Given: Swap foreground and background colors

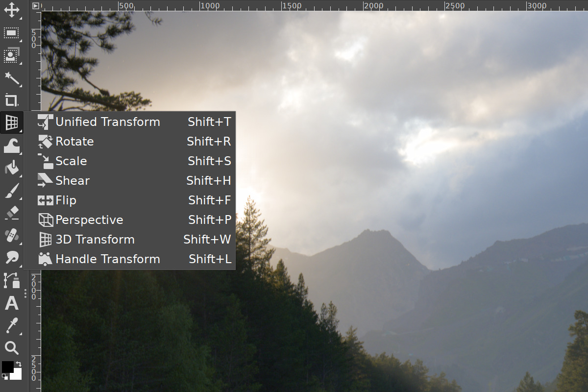Looking at the screenshot, I should pyautogui.click(x=18, y=365).
